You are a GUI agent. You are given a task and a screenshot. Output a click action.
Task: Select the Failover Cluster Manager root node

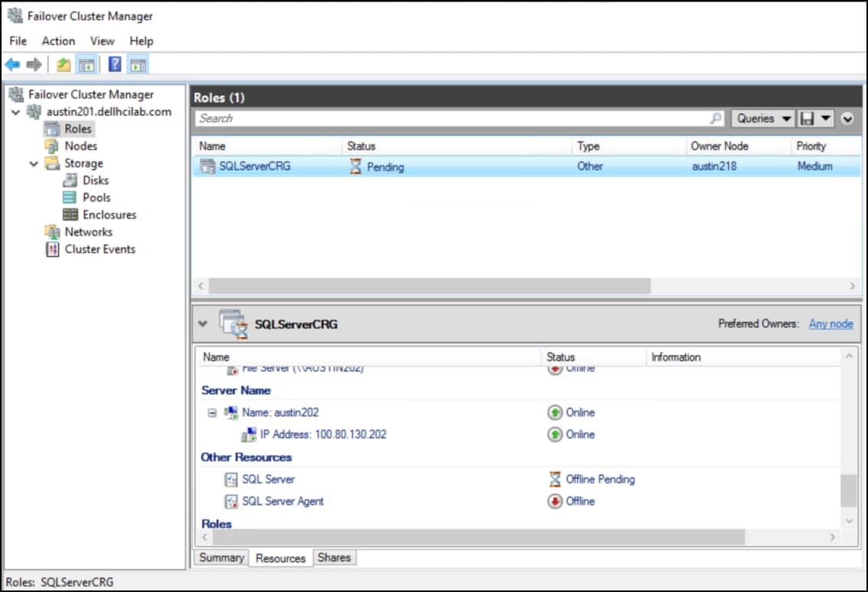tap(91, 95)
